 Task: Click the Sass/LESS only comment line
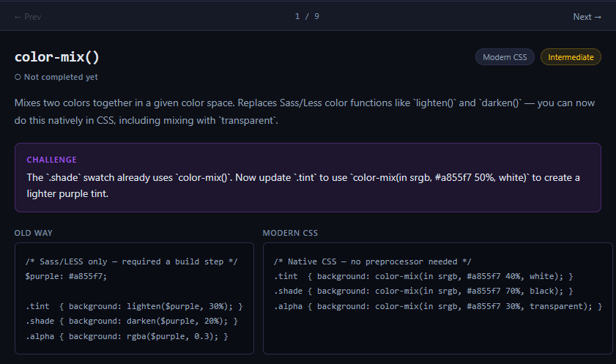(132, 261)
